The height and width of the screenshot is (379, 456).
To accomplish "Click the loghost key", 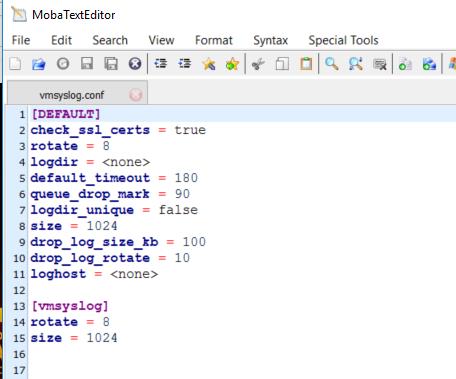I will [x=58, y=274].
